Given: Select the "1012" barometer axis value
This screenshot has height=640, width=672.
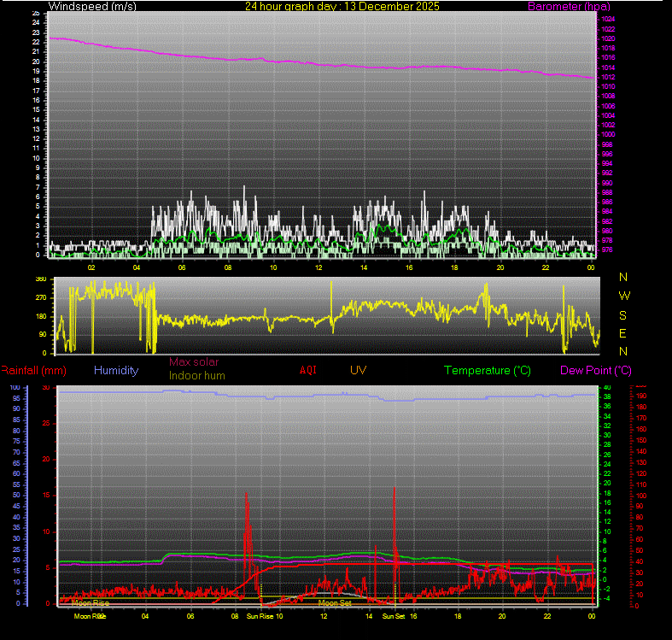Looking at the screenshot, I should pyautogui.click(x=608, y=77).
